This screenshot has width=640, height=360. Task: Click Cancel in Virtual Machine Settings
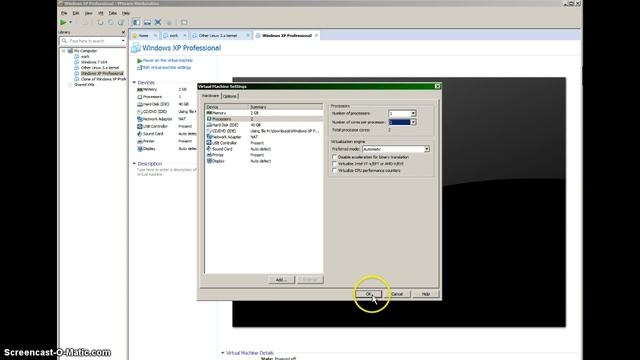(397, 294)
